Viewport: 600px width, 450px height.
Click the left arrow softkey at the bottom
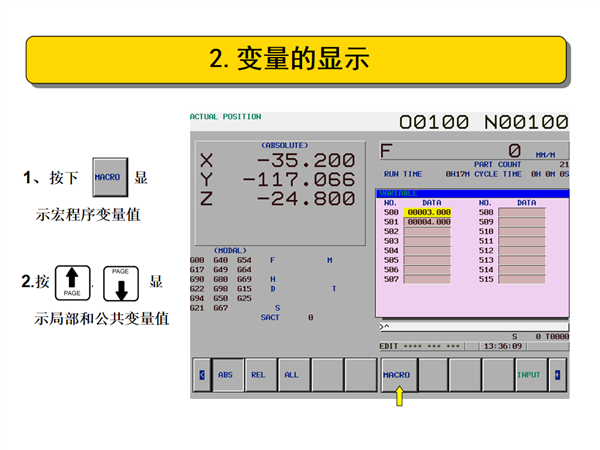pyautogui.click(x=201, y=375)
